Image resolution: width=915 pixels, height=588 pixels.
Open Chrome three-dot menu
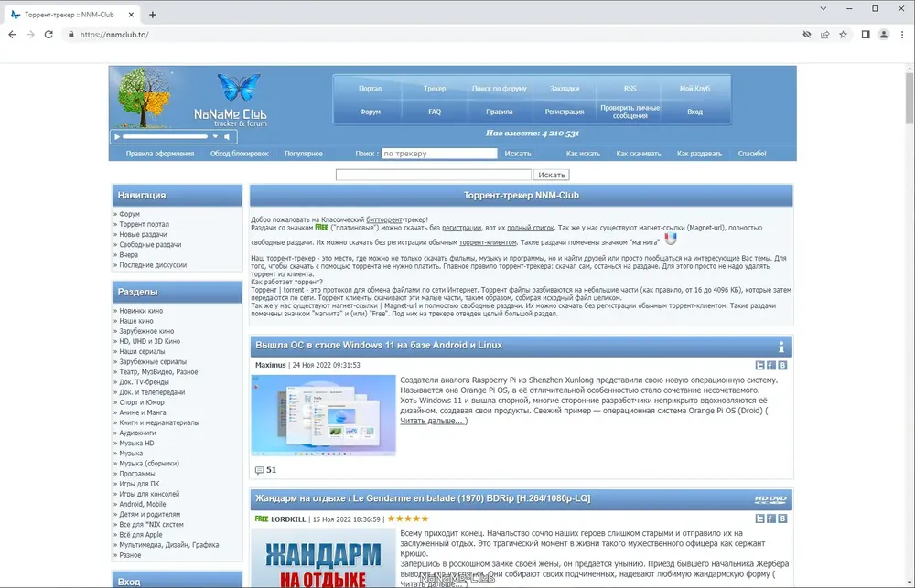[901, 35]
